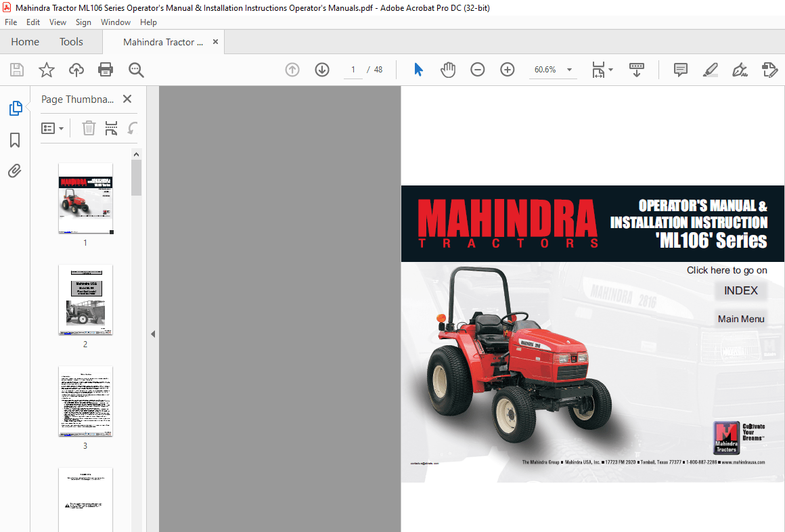Select the Fill & Sign tool
This screenshot has width=785, height=532.
740,70
